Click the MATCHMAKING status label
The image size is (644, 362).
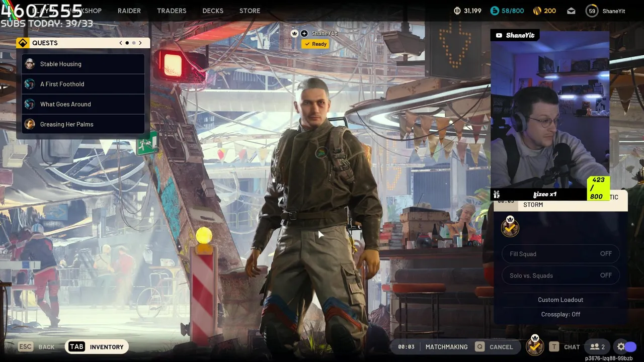pyautogui.click(x=446, y=347)
